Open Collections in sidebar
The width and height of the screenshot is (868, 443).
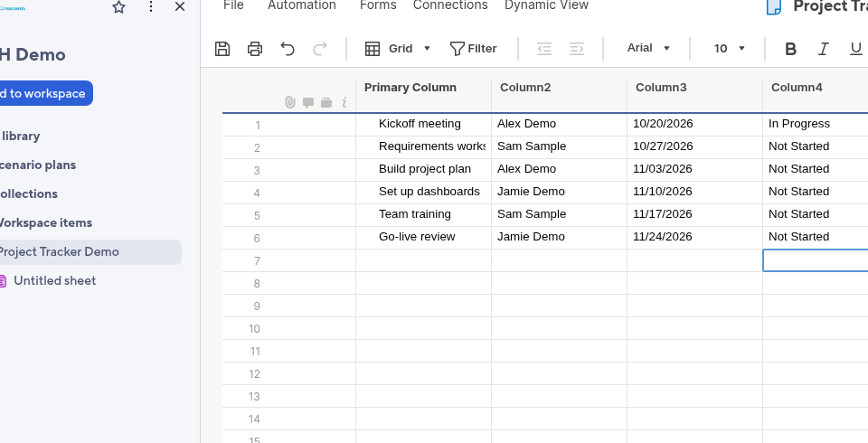pyautogui.click(x=29, y=193)
